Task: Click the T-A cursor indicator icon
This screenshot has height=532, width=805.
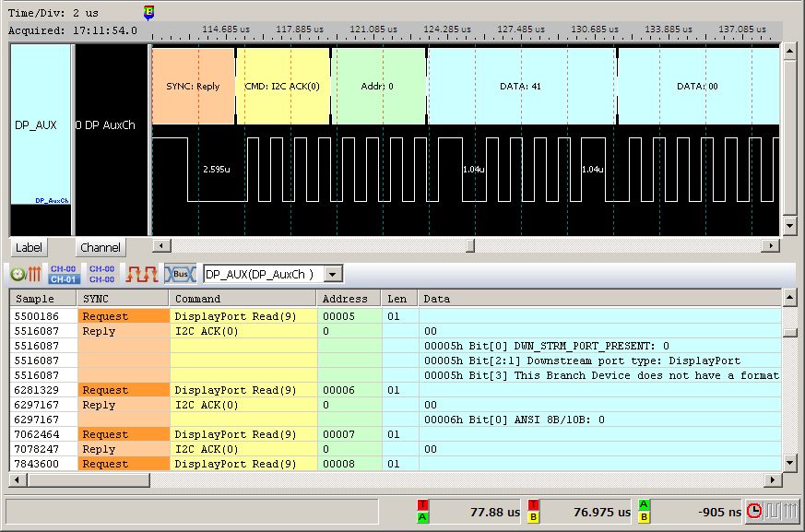Action: click(422, 511)
